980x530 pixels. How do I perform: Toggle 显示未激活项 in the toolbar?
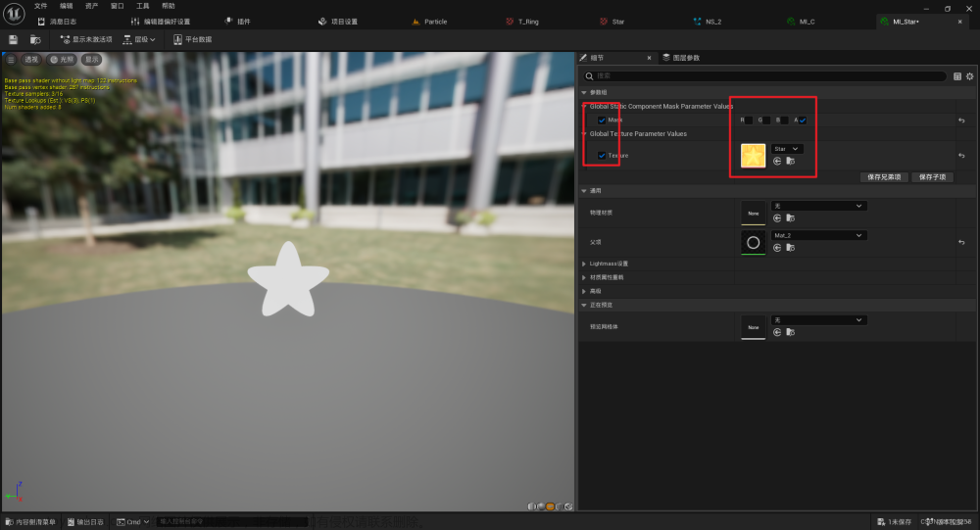tap(86, 39)
